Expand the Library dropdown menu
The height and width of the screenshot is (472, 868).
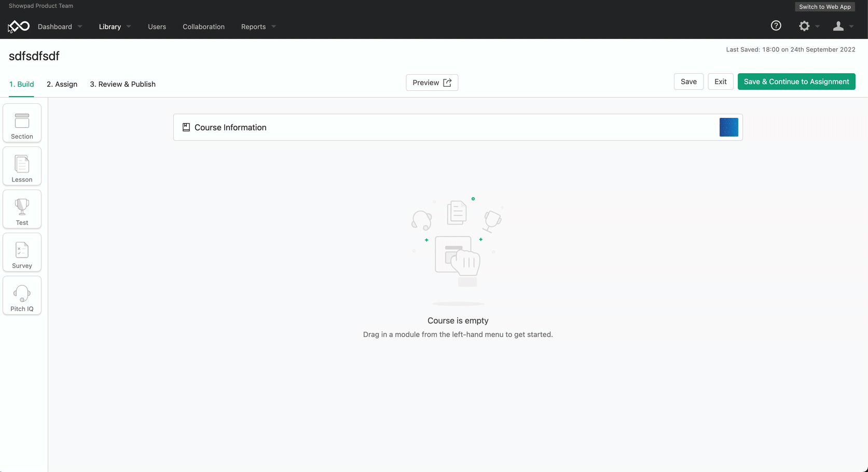(115, 26)
